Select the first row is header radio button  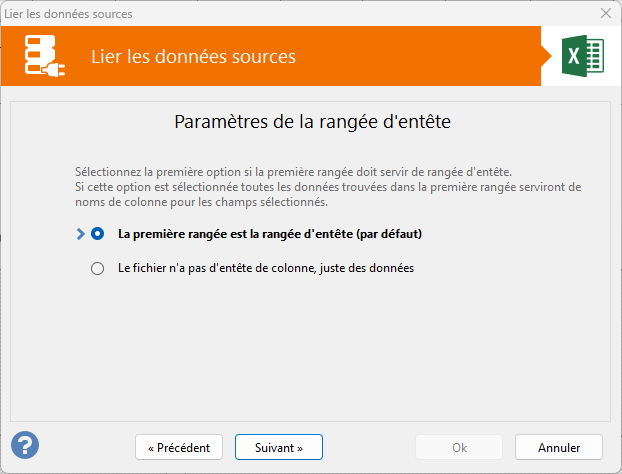(x=97, y=234)
